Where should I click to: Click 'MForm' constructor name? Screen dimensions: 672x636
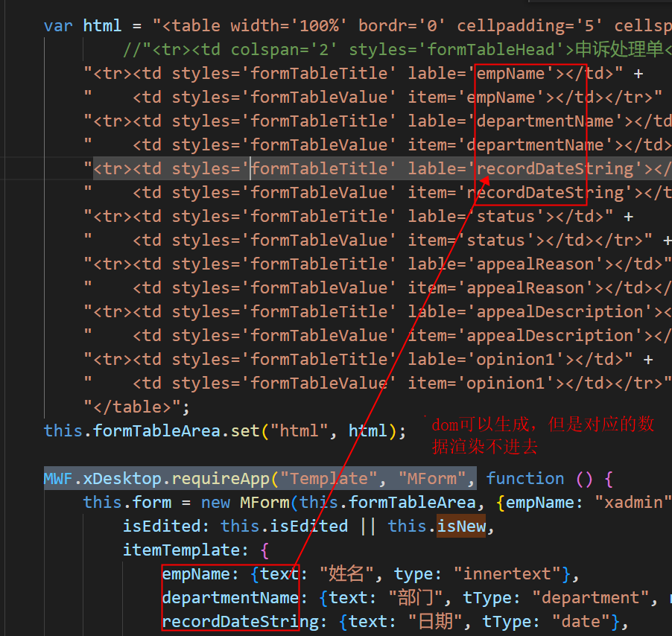point(264,503)
